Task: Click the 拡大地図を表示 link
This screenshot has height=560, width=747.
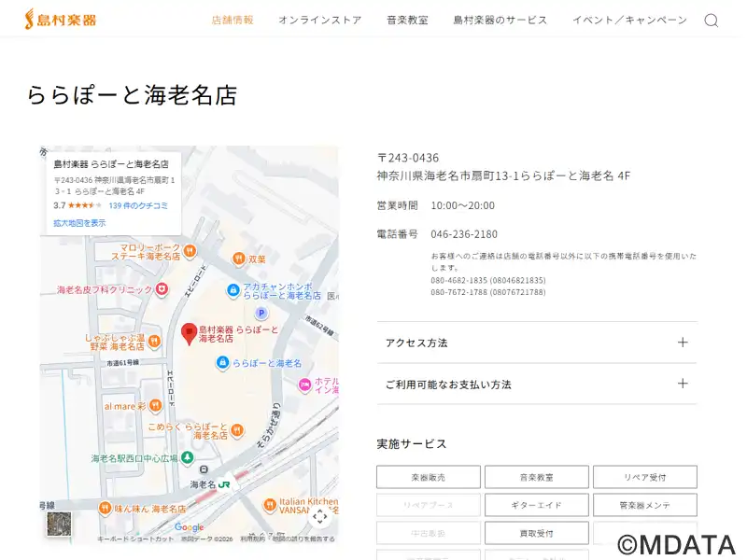Action: pyautogui.click(x=79, y=223)
